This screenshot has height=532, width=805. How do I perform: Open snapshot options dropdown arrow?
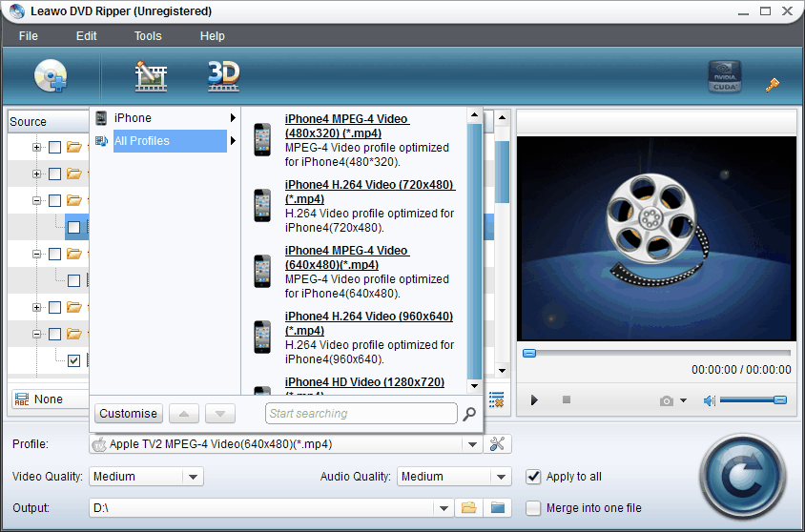click(683, 400)
